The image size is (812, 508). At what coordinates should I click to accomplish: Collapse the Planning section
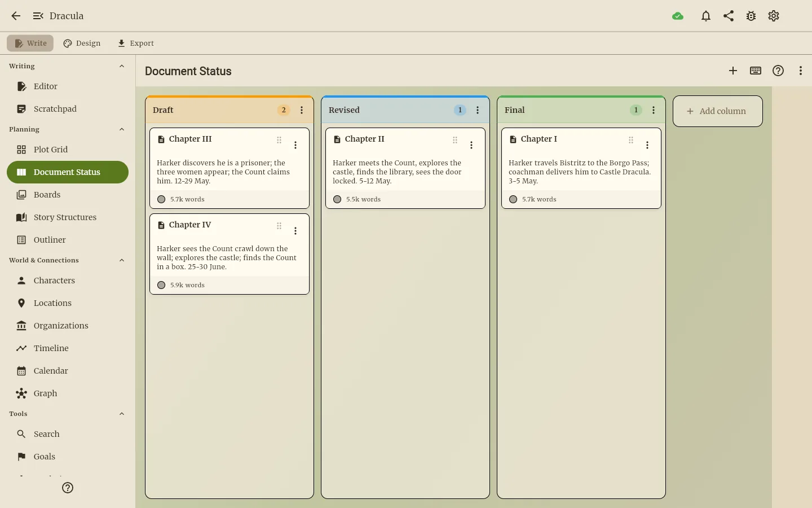click(x=122, y=129)
